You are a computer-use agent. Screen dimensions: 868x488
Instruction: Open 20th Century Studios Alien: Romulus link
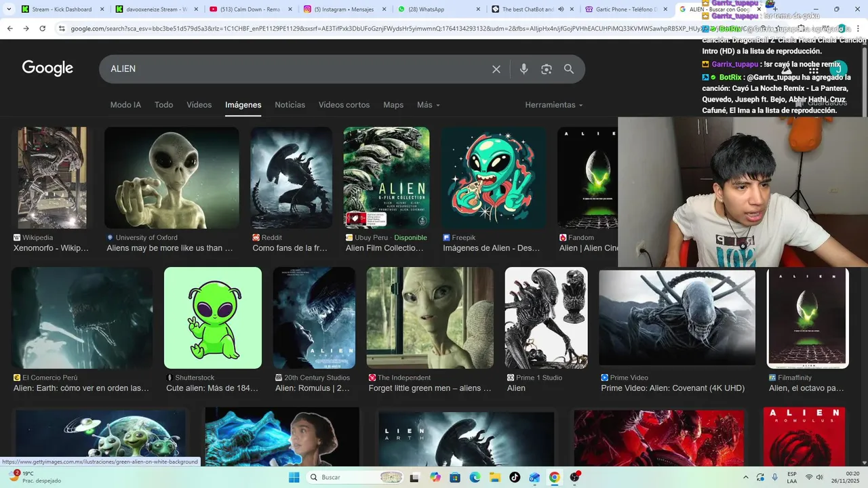(313, 388)
